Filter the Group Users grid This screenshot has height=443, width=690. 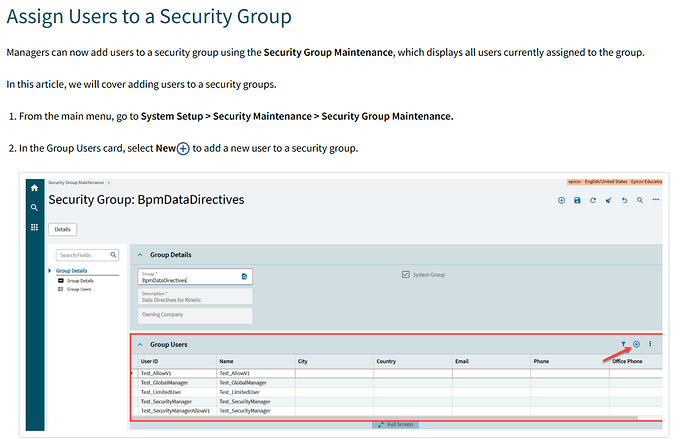[x=624, y=344]
